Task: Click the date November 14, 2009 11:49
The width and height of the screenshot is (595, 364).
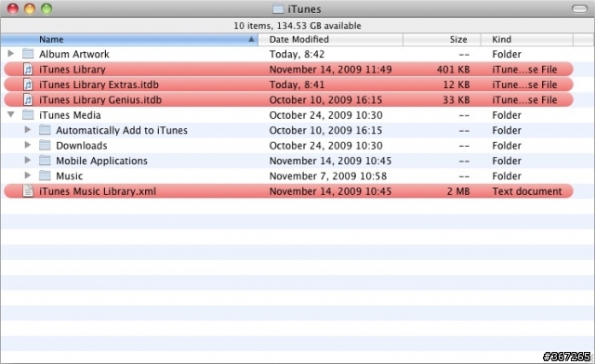Action: [331, 70]
